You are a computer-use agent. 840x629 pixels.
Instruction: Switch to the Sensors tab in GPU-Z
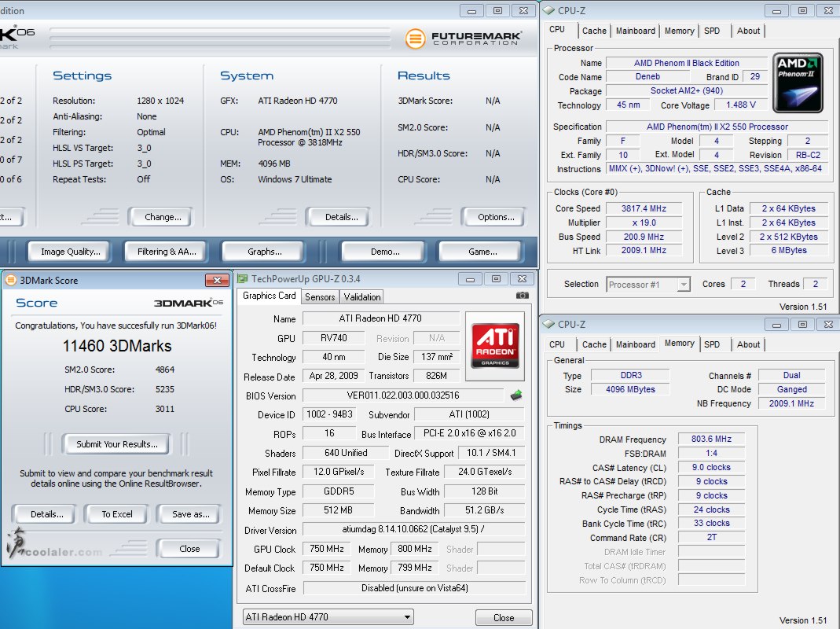coord(320,297)
